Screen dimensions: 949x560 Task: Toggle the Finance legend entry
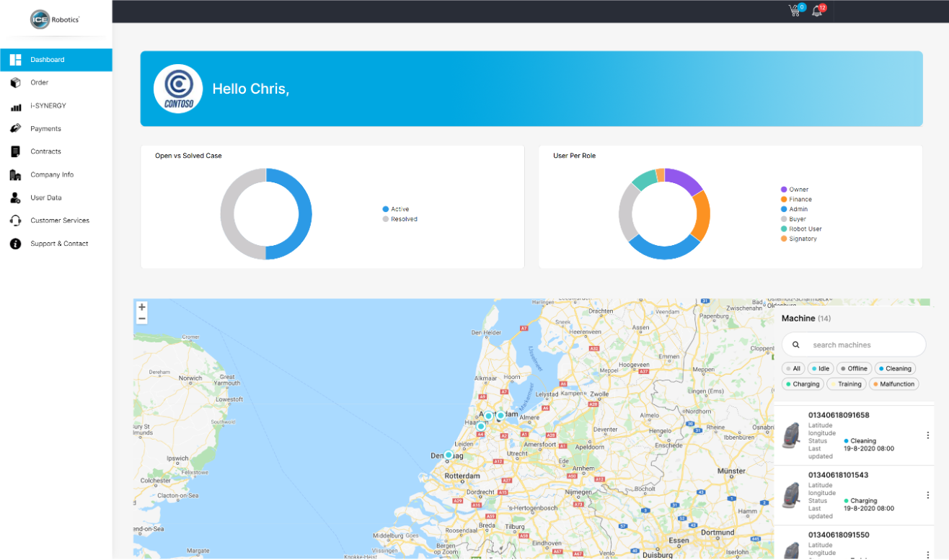click(796, 200)
